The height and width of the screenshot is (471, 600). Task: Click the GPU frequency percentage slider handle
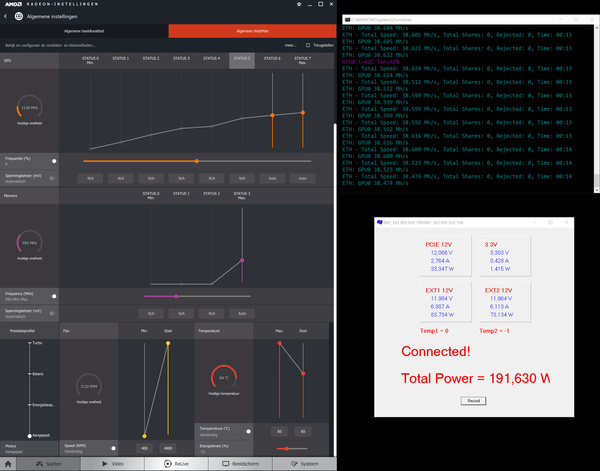[x=197, y=161]
